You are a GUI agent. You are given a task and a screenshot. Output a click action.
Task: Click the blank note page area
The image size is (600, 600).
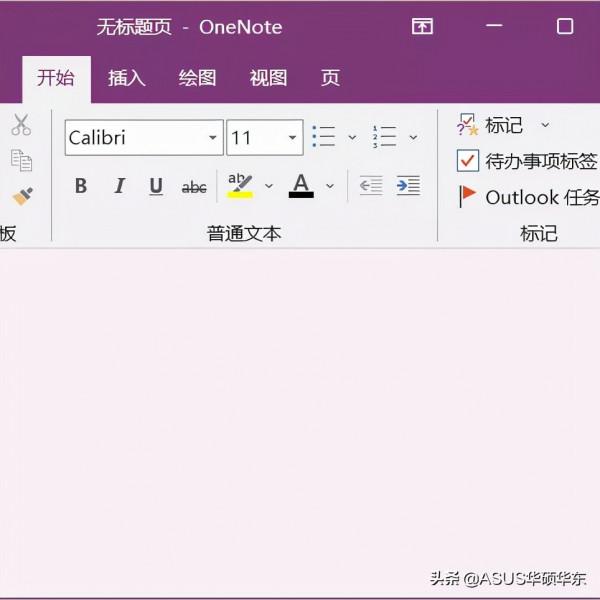click(x=300, y=421)
